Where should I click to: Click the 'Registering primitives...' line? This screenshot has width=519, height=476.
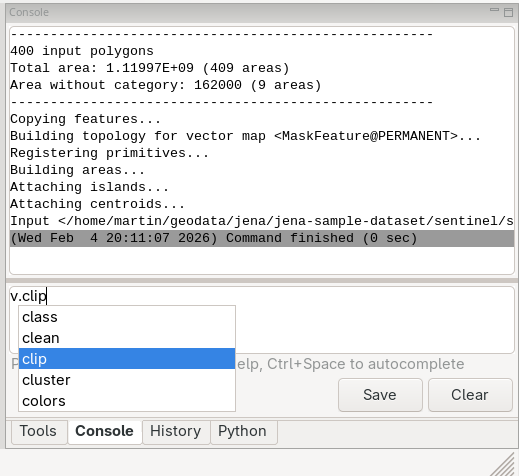pyautogui.click(x=109, y=153)
